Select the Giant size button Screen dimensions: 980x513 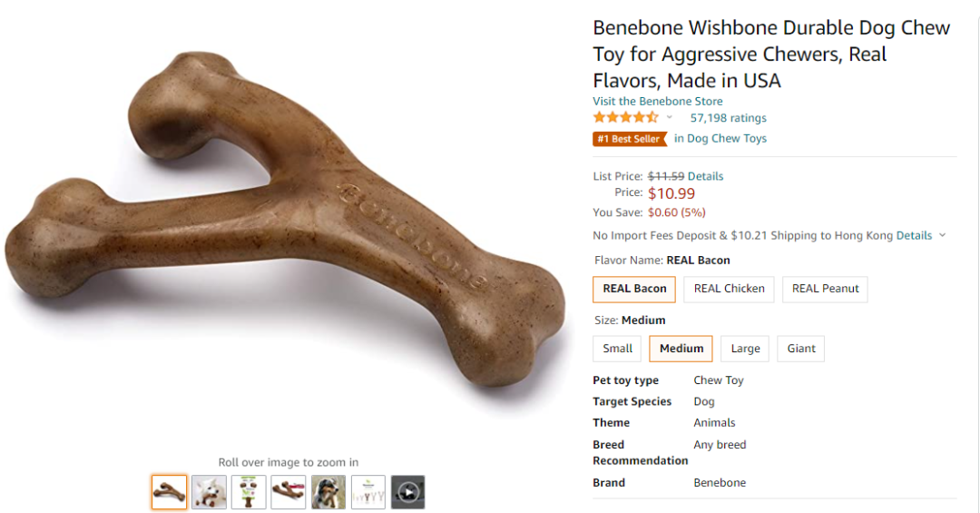[x=800, y=349]
